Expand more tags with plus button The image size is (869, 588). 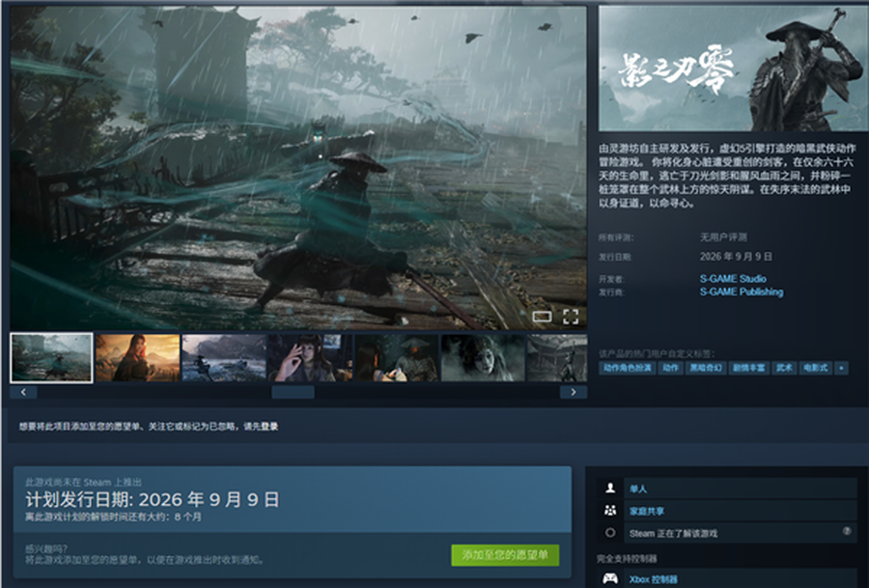click(x=842, y=368)
